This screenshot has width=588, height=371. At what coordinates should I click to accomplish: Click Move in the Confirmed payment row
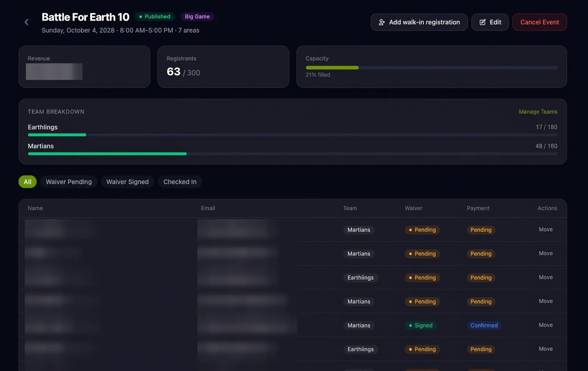[x=545, y=325]
